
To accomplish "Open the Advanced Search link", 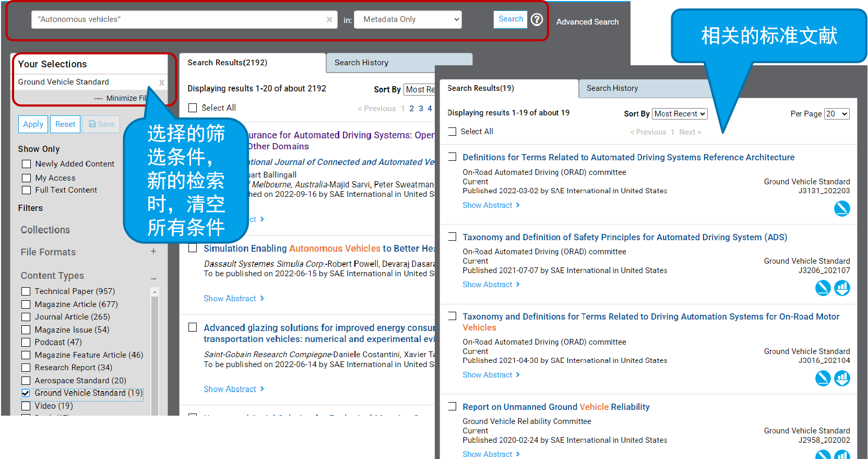I will pos(587,22).
